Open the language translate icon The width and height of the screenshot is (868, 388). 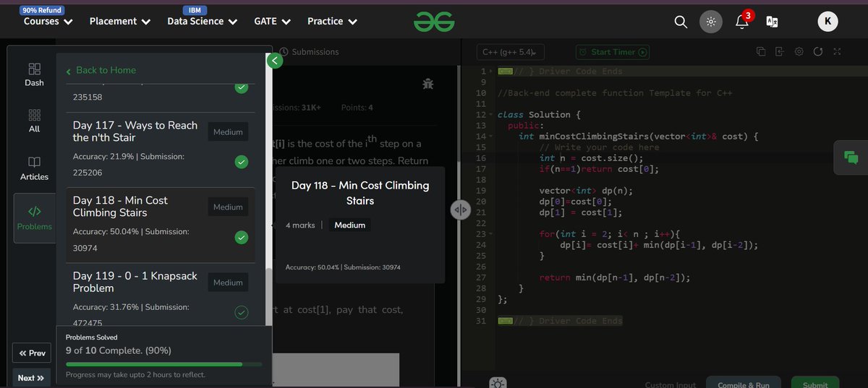[x=773, y=22]
